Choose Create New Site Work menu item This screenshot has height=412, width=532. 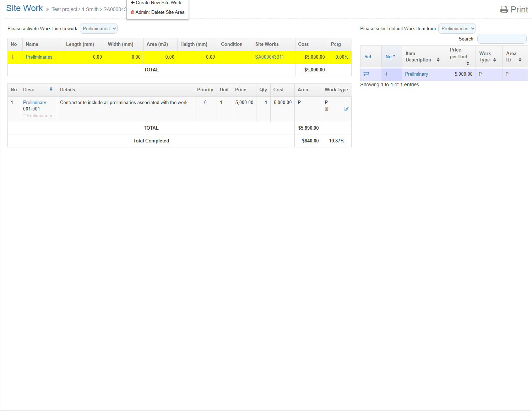[x=156, y=3]
